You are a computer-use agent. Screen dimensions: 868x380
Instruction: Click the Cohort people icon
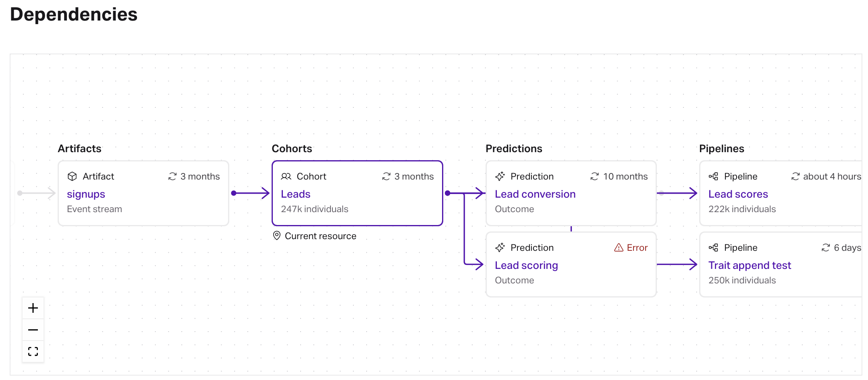click(286, 176)
